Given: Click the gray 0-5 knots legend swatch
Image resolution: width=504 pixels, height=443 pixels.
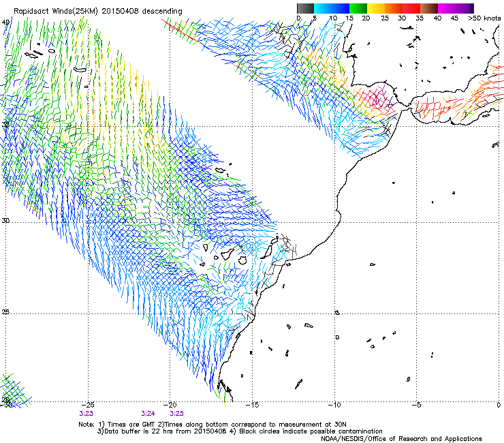Looking at the screenshot, I should tap(305, 8).
